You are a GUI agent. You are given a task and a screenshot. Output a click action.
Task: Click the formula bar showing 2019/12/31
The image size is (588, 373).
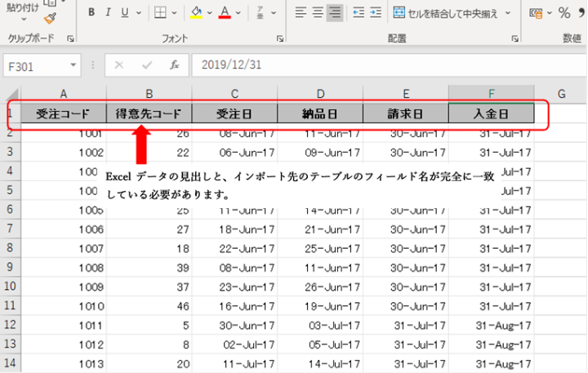coord(367,64)
